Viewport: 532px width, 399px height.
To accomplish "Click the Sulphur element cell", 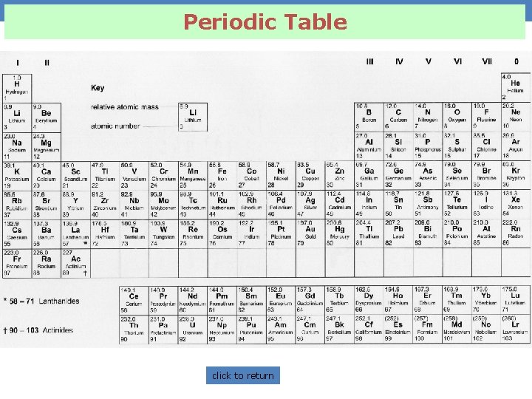I will pyautogui.click(x=457, y=146).
